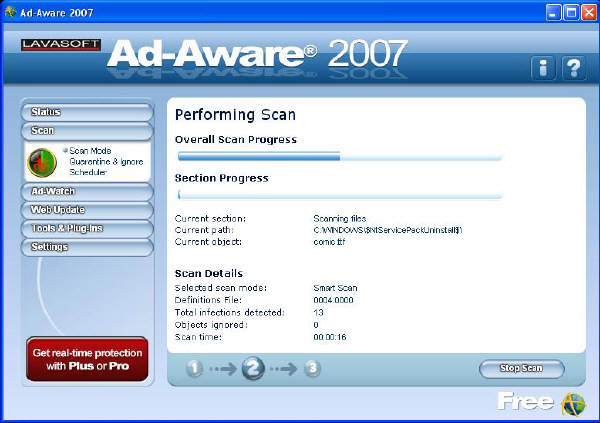Screen dimensions: 600x423
Task: Click scan time value 00:00:16
Action: 330,337
